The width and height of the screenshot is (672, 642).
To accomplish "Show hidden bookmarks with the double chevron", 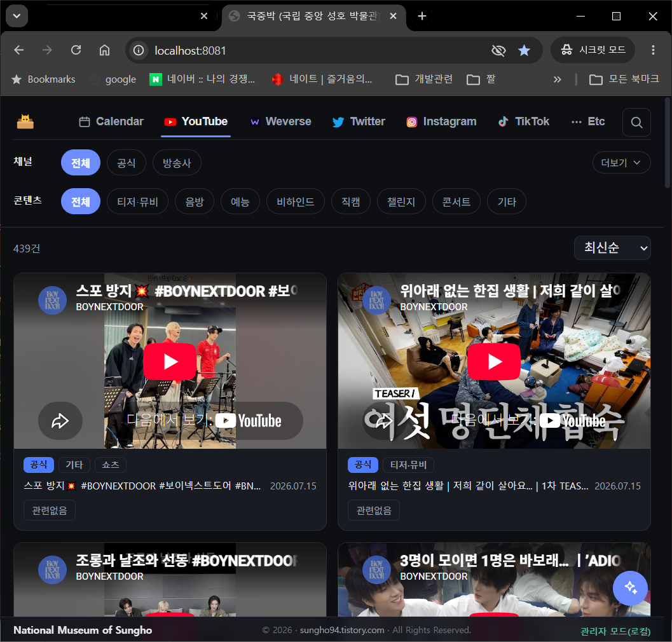I will (x=557, y=79).
